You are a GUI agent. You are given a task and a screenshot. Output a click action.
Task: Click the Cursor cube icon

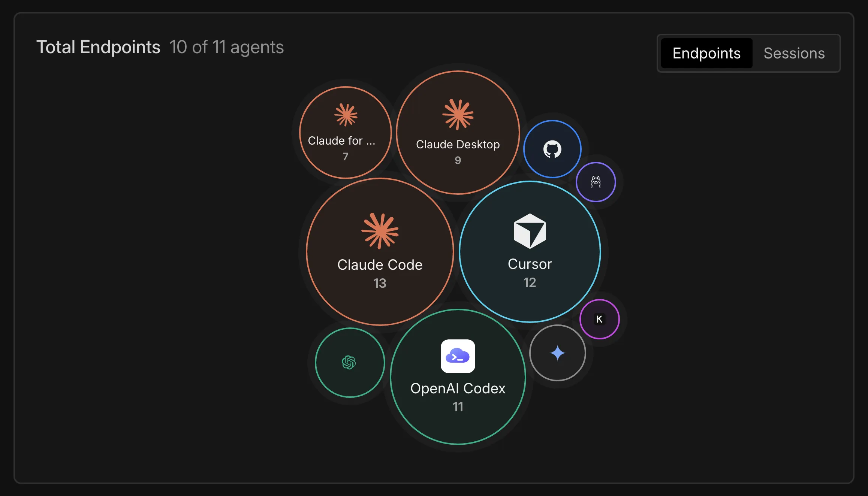click(x=530, y=231)
